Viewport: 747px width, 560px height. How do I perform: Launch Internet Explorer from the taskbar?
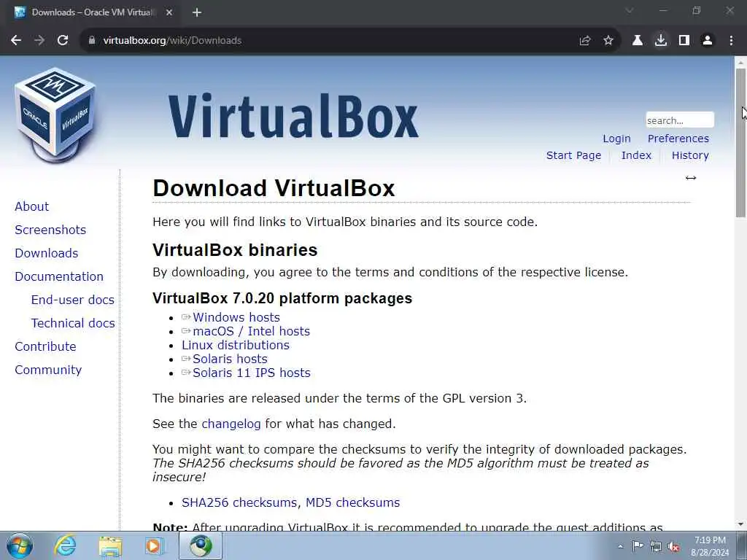click(65, 545)
